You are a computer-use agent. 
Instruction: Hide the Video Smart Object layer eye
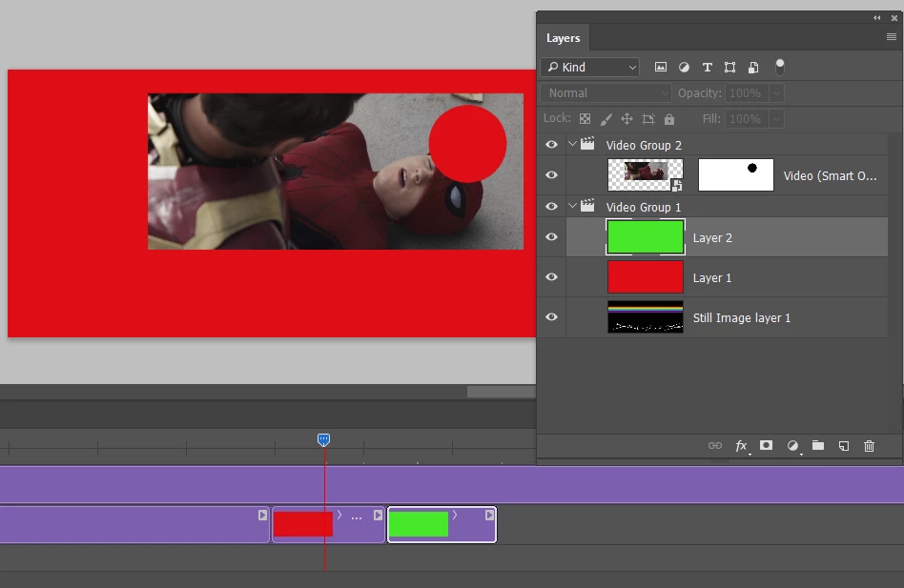pyautogui.click(x=551, y=174)
